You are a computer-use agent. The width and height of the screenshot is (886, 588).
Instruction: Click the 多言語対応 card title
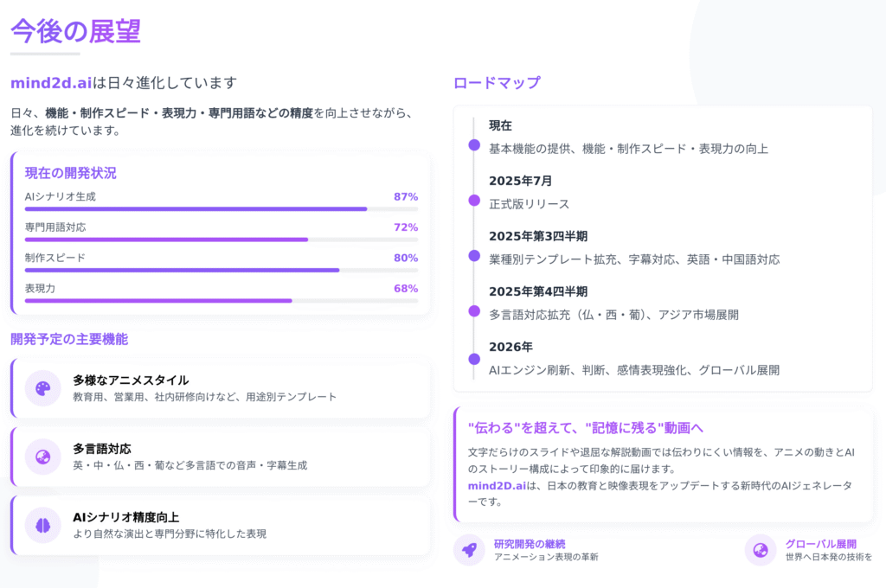[102, 449]
